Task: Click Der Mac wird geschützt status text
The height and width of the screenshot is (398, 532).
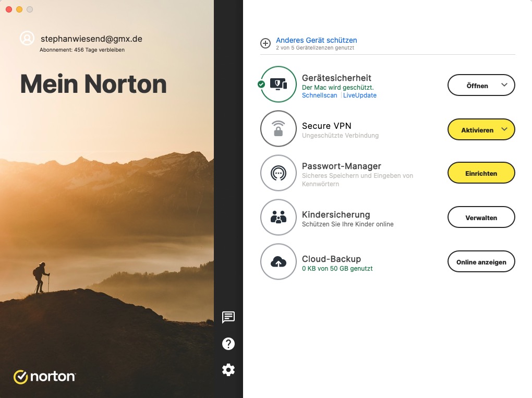Action: (x=338, y=87)
